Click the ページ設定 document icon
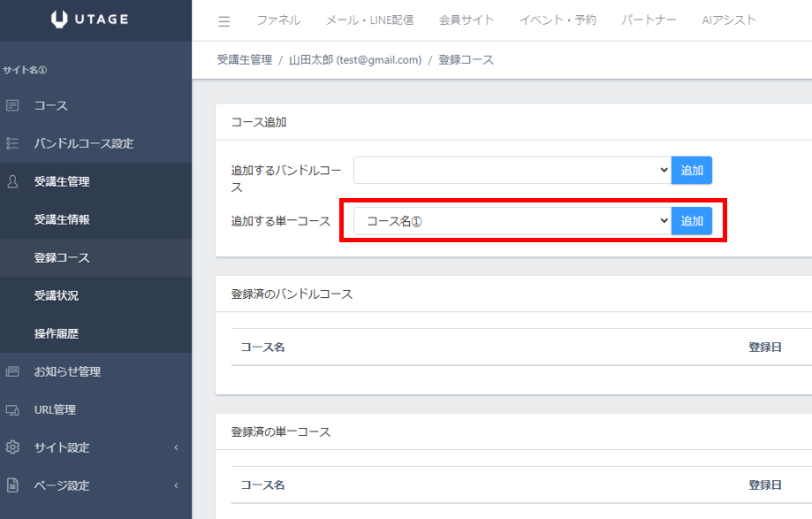812x519 pixels. point(12,485)
